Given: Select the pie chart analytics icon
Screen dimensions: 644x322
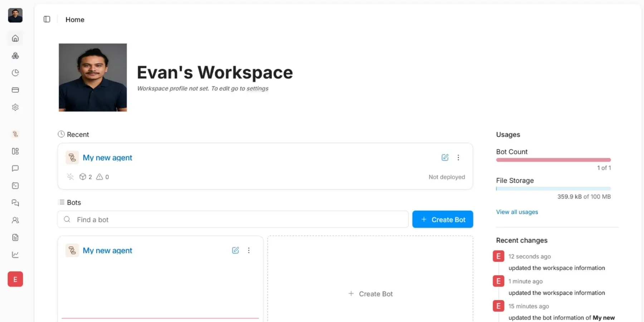Looking at the screenshot, I should point(15,73).
